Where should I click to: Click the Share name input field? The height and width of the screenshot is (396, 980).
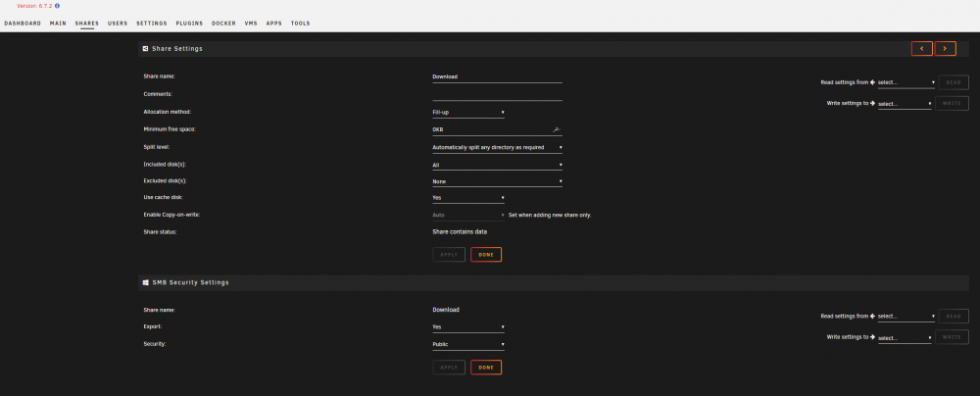pyautogui.click(x=497, y=77)
